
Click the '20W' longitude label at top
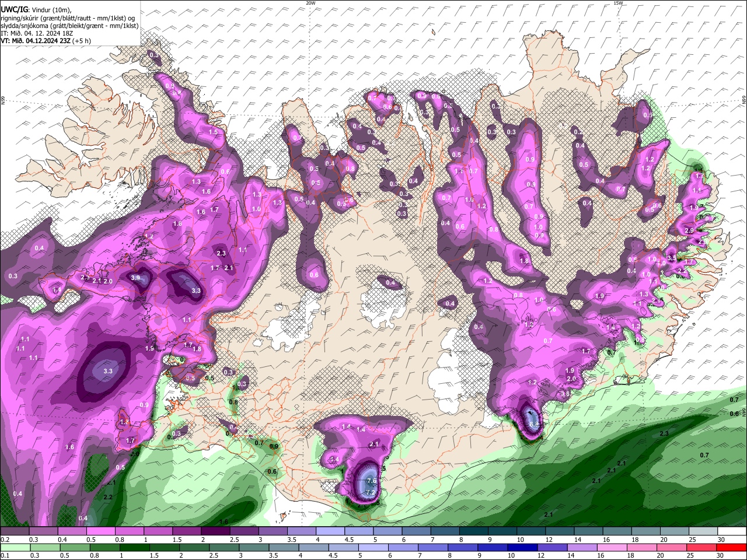pos(310,3)
